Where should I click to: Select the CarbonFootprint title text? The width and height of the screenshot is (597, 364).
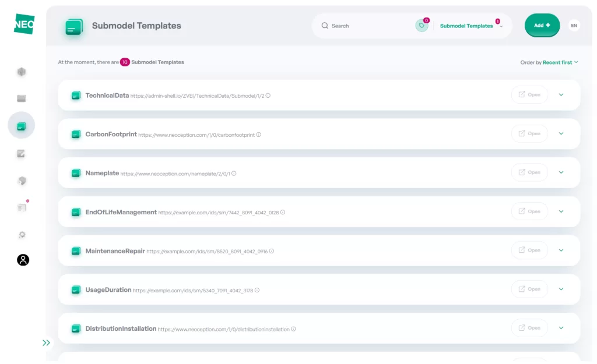click(x=111, y=135)
